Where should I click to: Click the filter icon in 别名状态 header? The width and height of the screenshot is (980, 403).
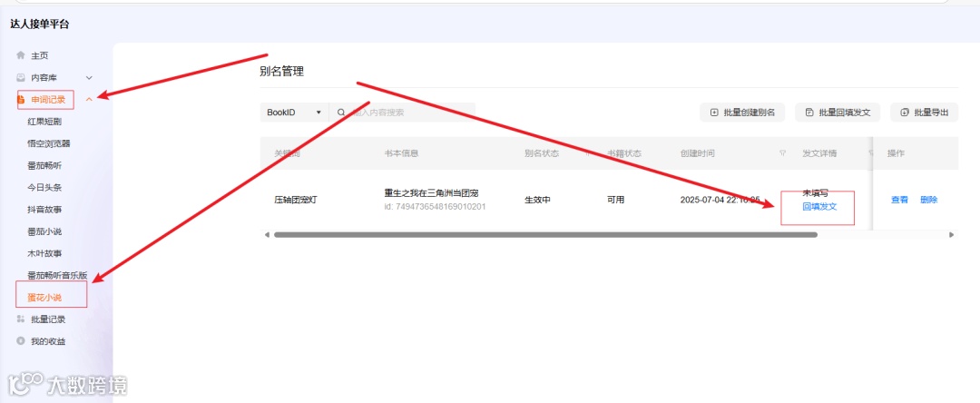pos(586,153)
